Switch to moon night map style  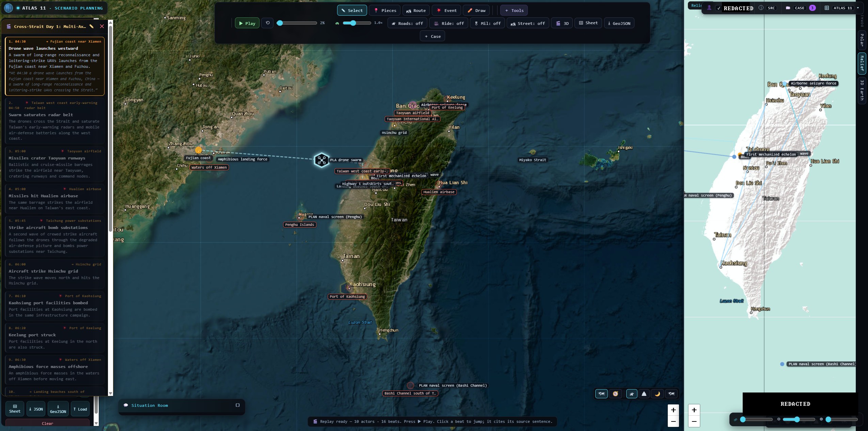point(657,394)
